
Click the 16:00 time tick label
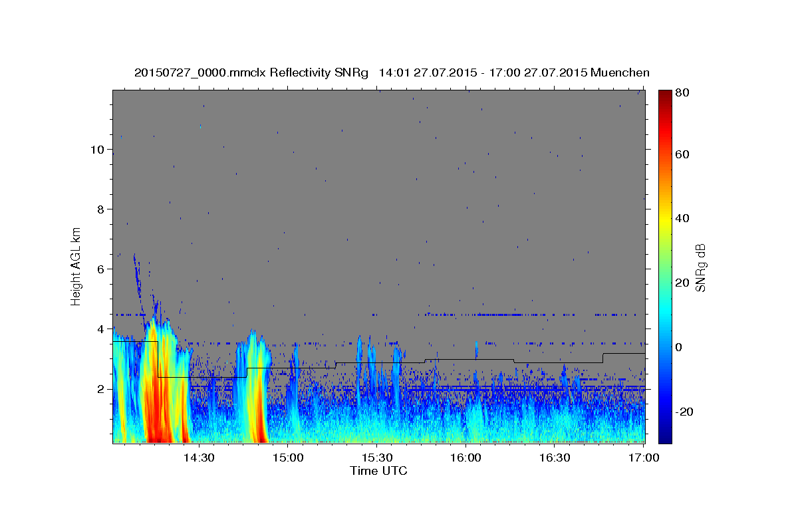[x=465, y=458]
